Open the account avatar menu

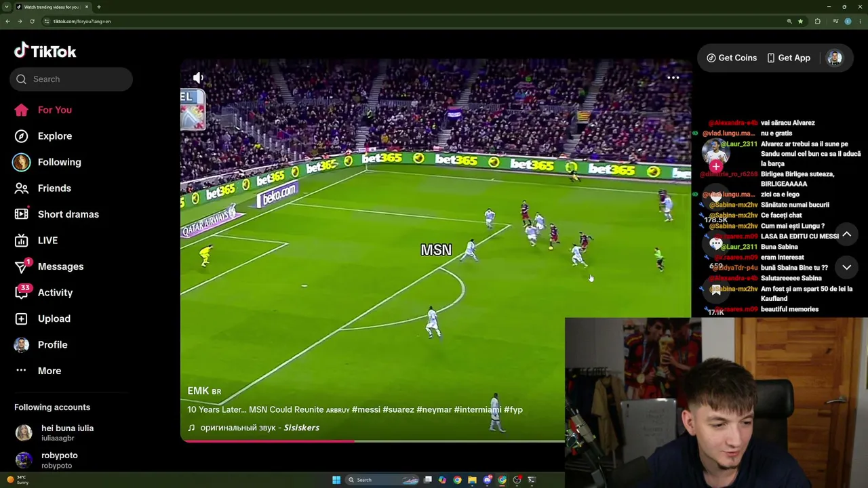pyautogui.click(x=835, y=58)
